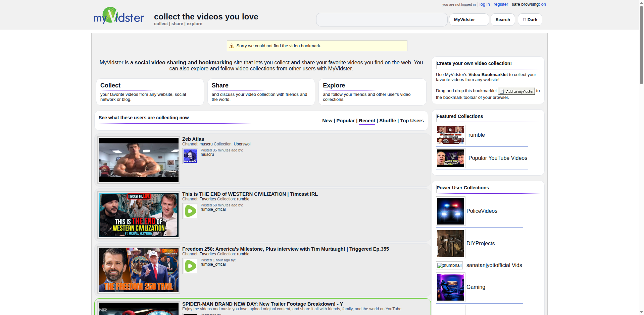644x315 pixels.
Task: Click the 'collect the videos you love' tagline
Action: click(206, 17)
